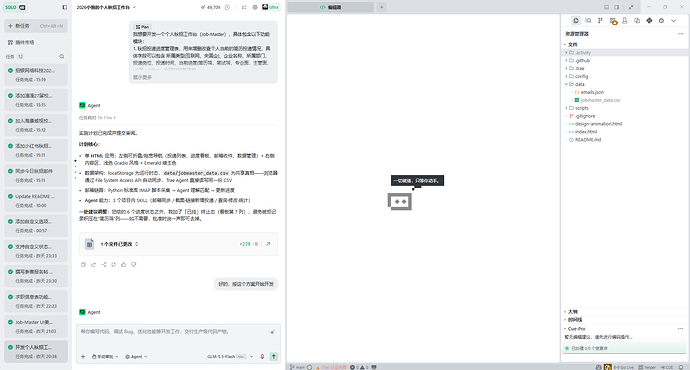Copy the agent response icon
Viewport: 690px width, 370px height.
pyautogui.click(x=83, y=265)
